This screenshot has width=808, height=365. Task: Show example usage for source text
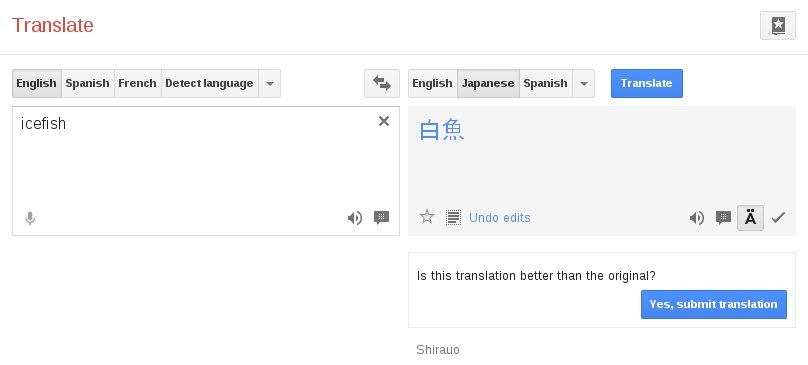381,218
